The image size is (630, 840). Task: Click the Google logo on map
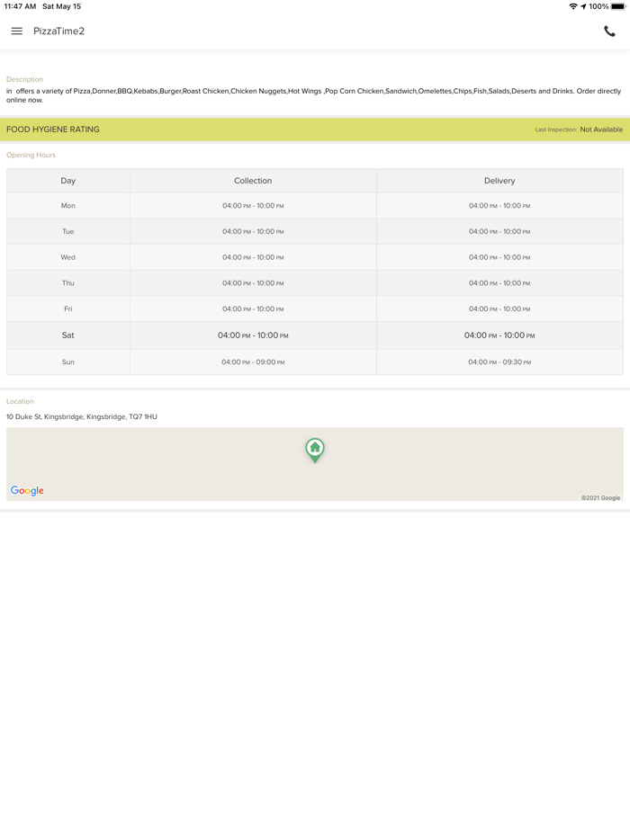[x=27, y=491]
